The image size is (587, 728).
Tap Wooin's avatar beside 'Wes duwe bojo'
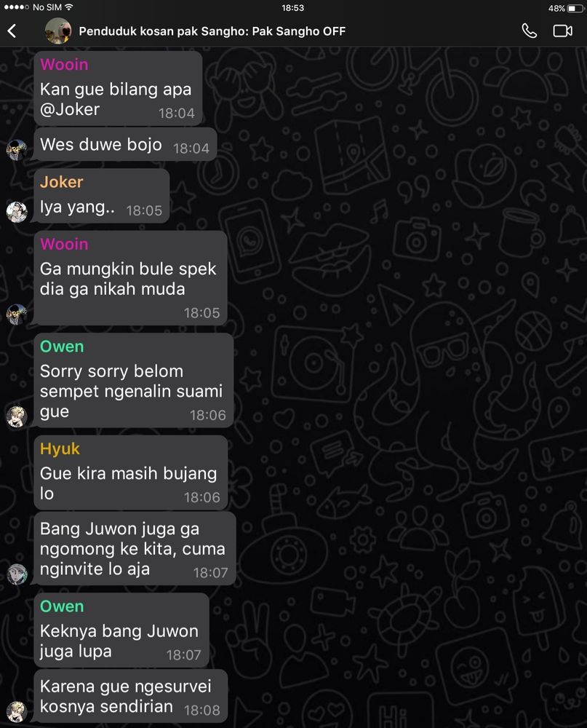tap(17, 149)
